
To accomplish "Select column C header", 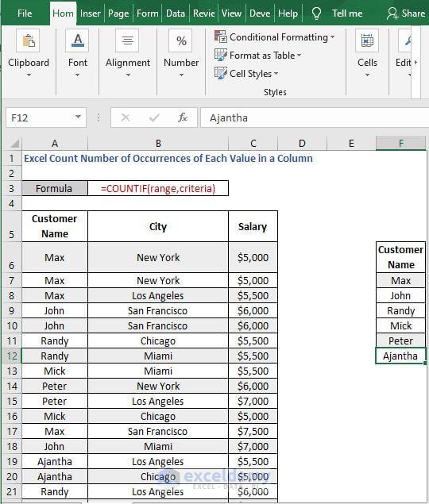I will point(253,144).
